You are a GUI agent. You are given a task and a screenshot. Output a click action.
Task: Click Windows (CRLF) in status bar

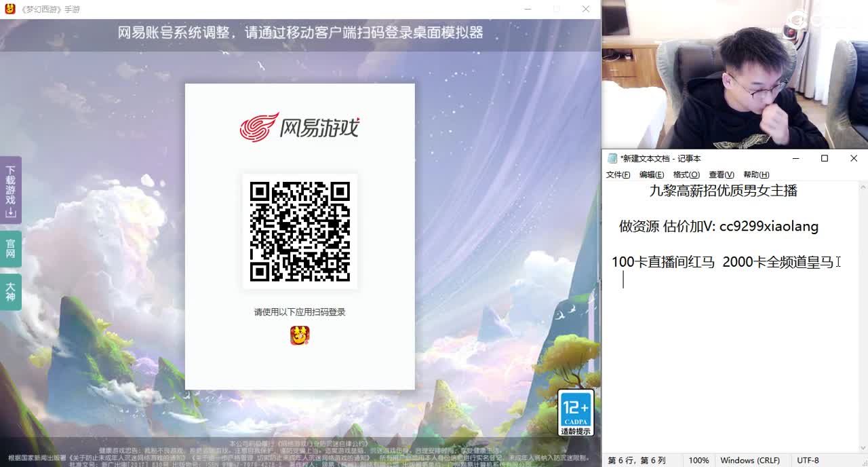coord(750,460)
